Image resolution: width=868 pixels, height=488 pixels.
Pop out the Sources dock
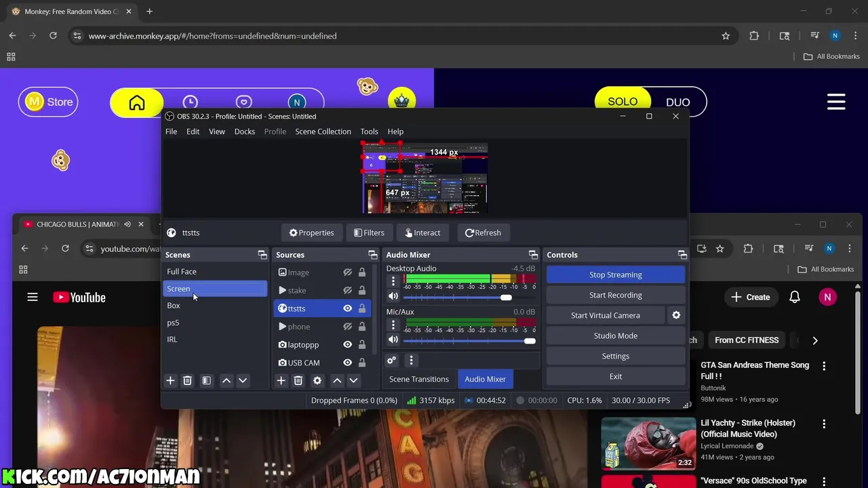pos(372,255)
